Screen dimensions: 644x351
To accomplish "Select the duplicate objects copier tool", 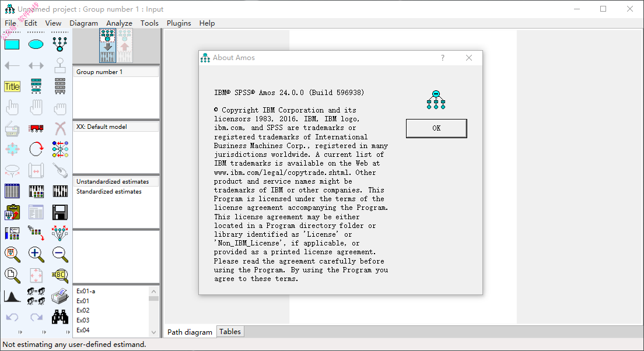I will (x=12, y=129).
